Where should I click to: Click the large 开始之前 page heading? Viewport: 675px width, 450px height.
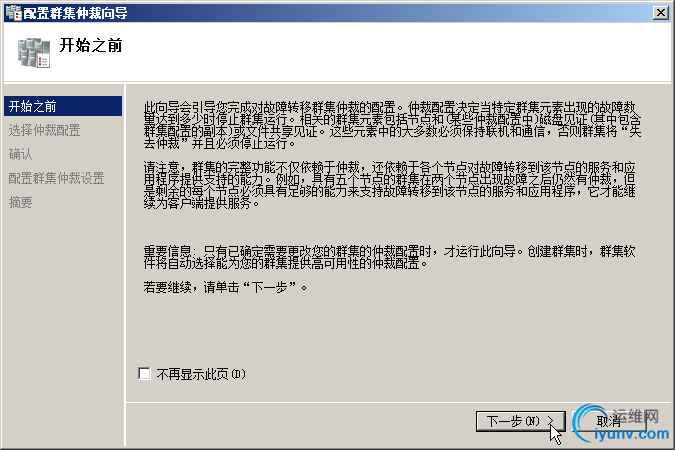(91, 45)
